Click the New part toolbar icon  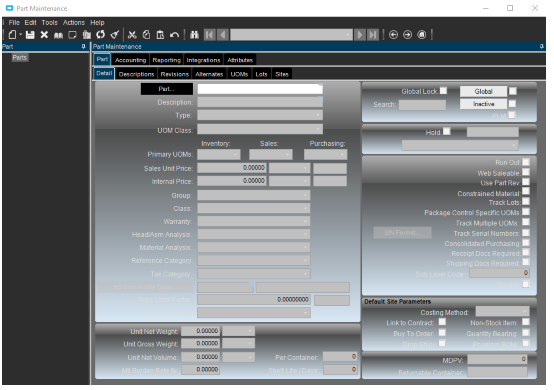[12, 35]
